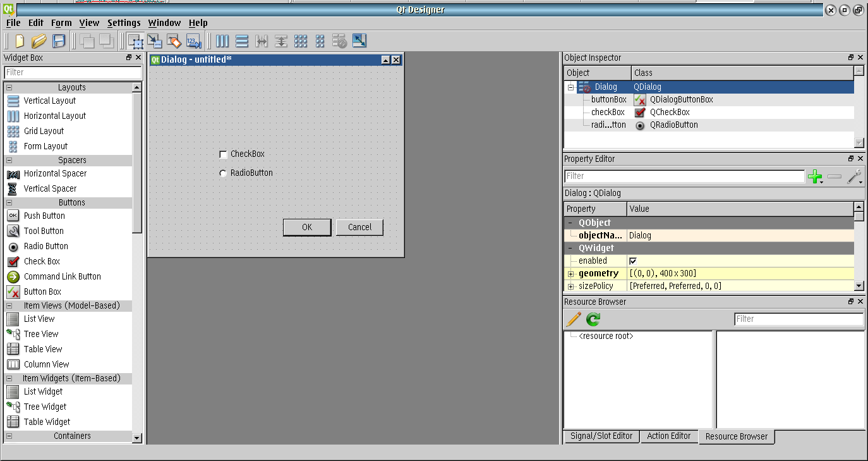Collapse Item Widgets (Item-Based) category
The width and height of the screenshot is (868, 461).
point(9,379)
